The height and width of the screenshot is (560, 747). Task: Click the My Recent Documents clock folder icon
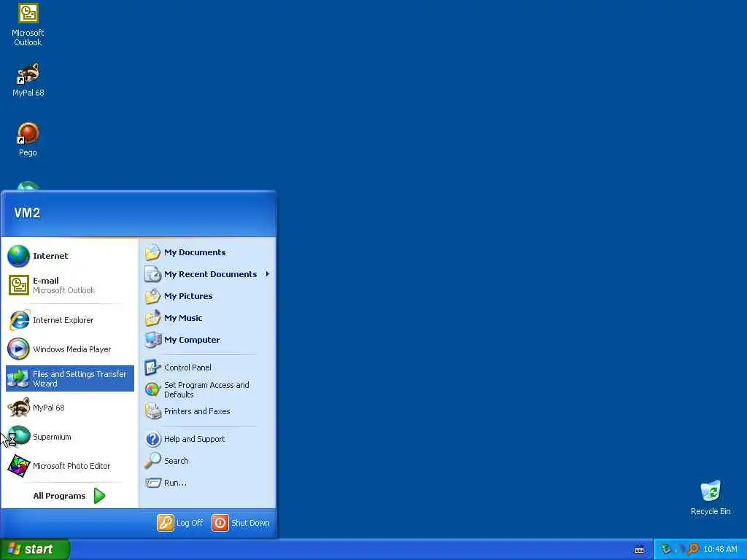(x=152, y=274)
